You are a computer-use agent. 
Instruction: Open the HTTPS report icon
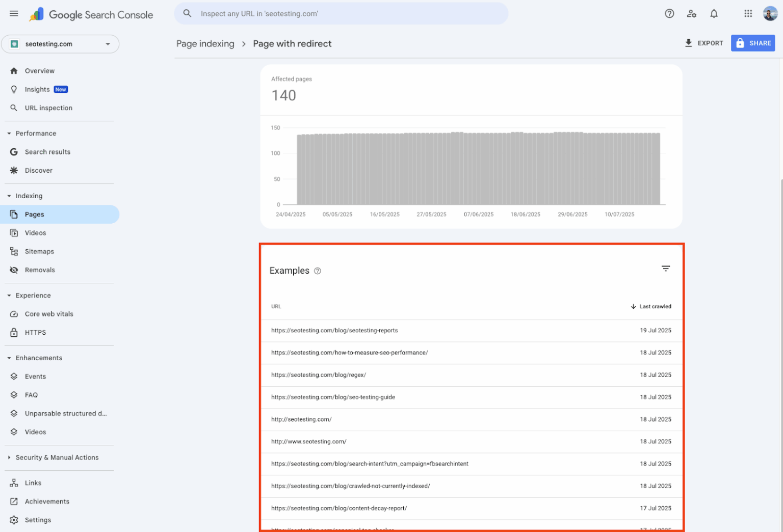14,332
